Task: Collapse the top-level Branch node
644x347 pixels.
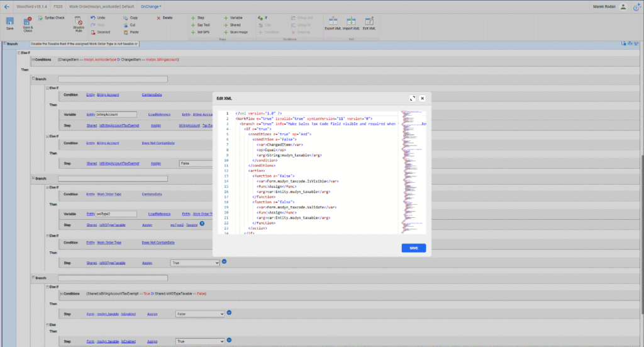Action: coord(6,44)
